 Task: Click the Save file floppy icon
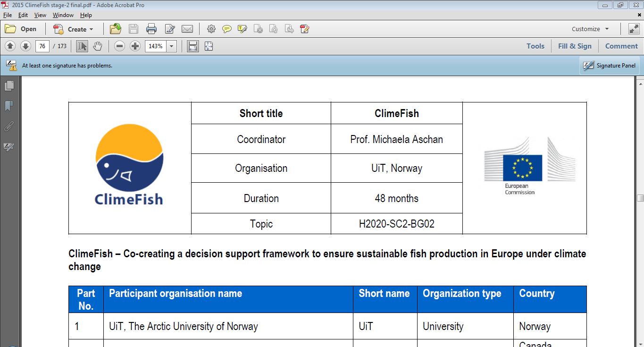point(134,29)
